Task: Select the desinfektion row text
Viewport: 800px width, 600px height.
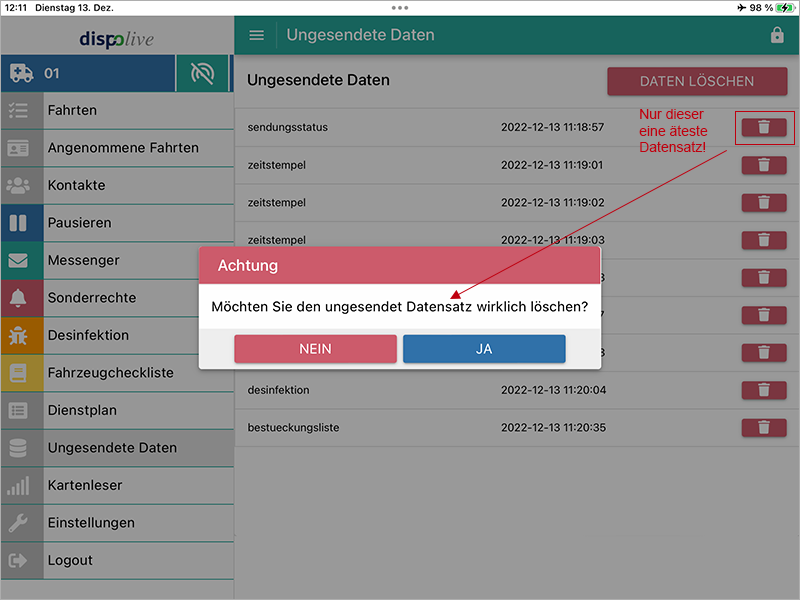Action: [279, 390]
